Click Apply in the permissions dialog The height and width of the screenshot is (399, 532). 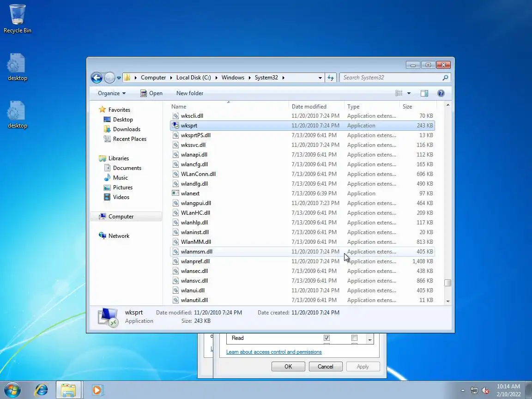(363, 367)
